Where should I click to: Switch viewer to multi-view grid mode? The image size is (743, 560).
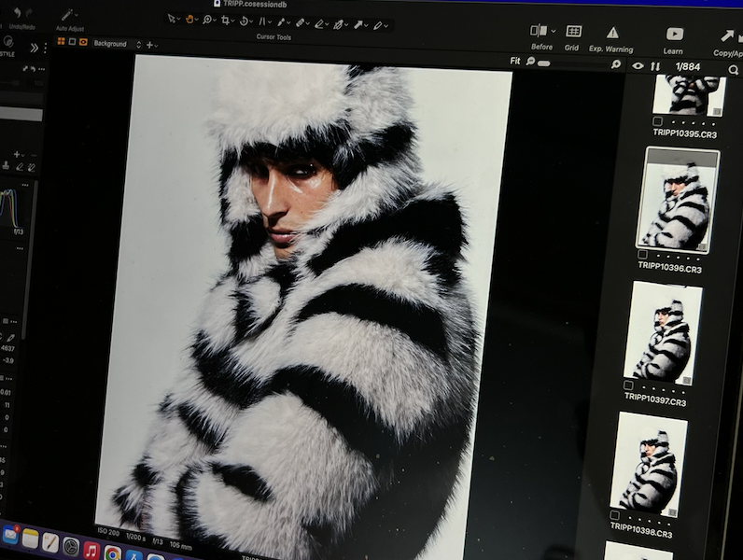pos(61,42)
